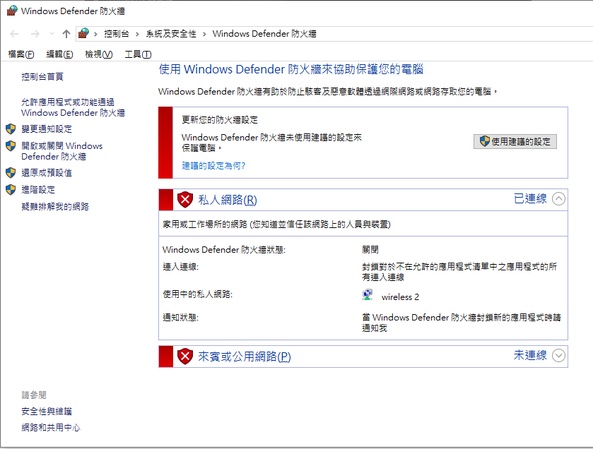This screenshot has height=449, width=593.
Task: Click 通知狀態 label
Action: [x=181, y=317]
